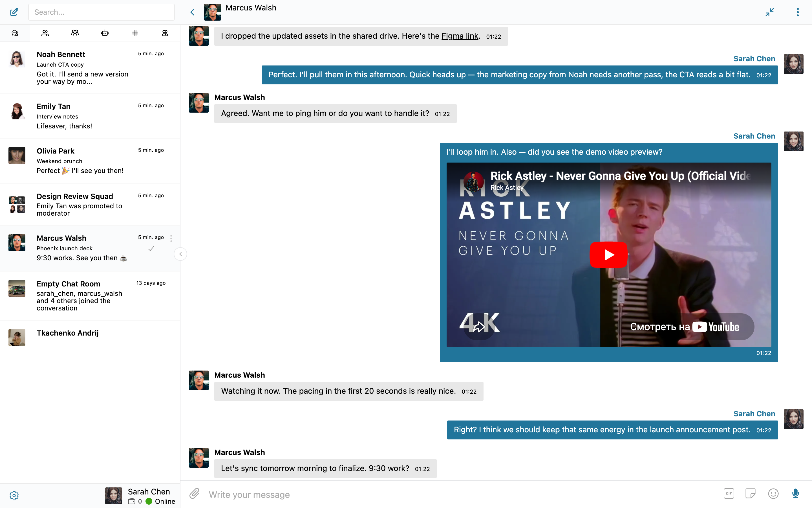Click Marcus Walsh sender name above Agreed message
Screen dimensions: 812x508
coord(239,97)
